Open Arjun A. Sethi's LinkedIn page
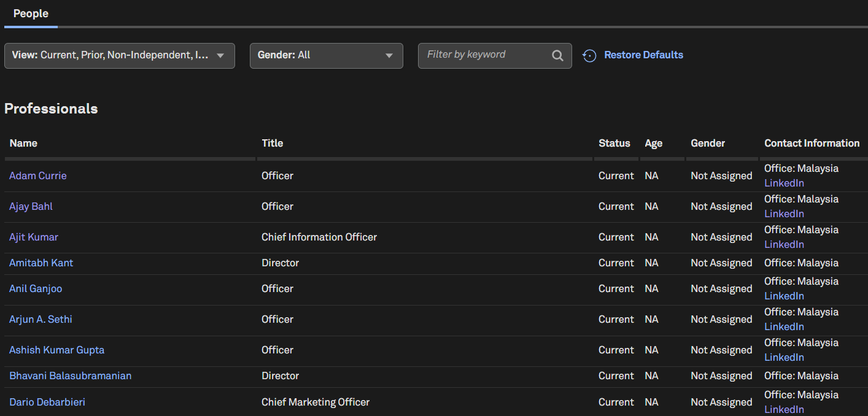Image resolution: width=868 pixels, height=416 pixels. tap(784, 326)
